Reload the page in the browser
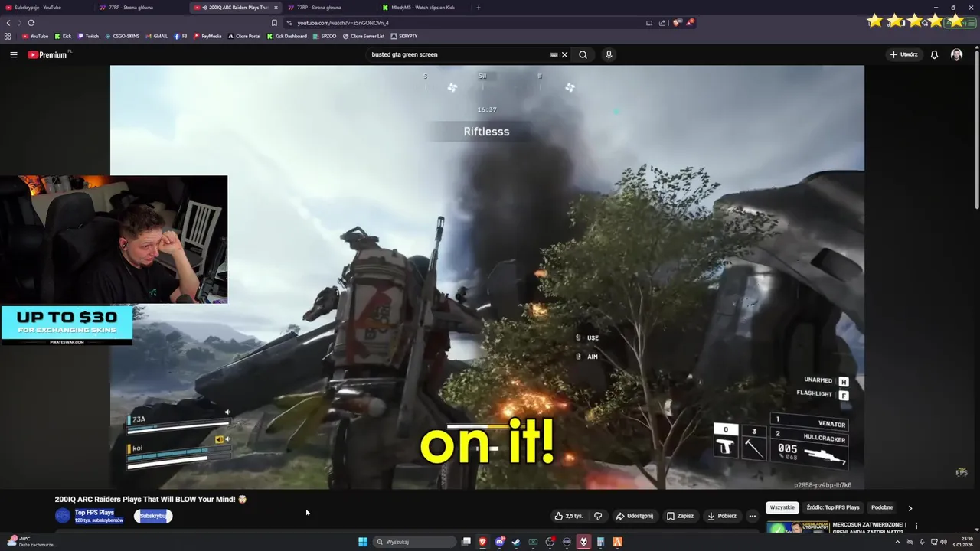 pyautogui.click(x=31, y=23)
